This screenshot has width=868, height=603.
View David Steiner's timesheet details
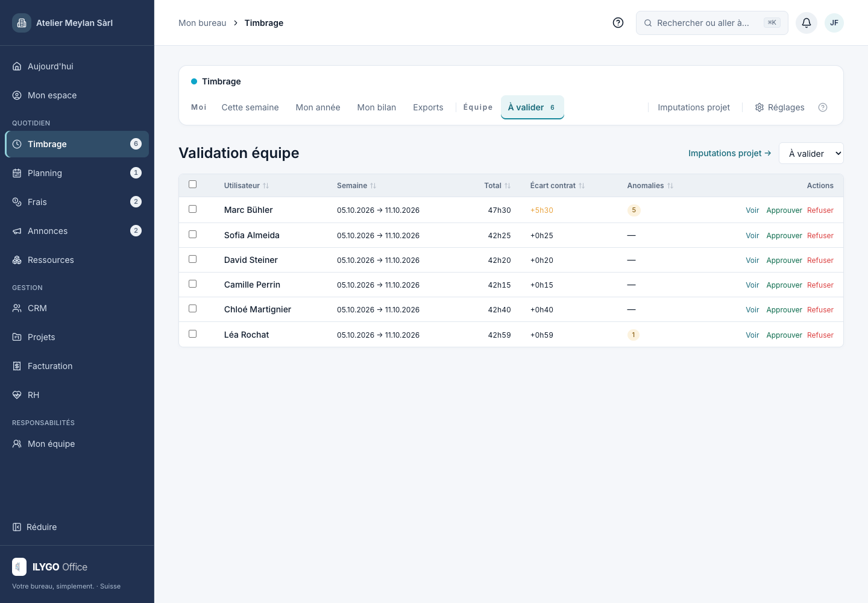click(752, 260)
